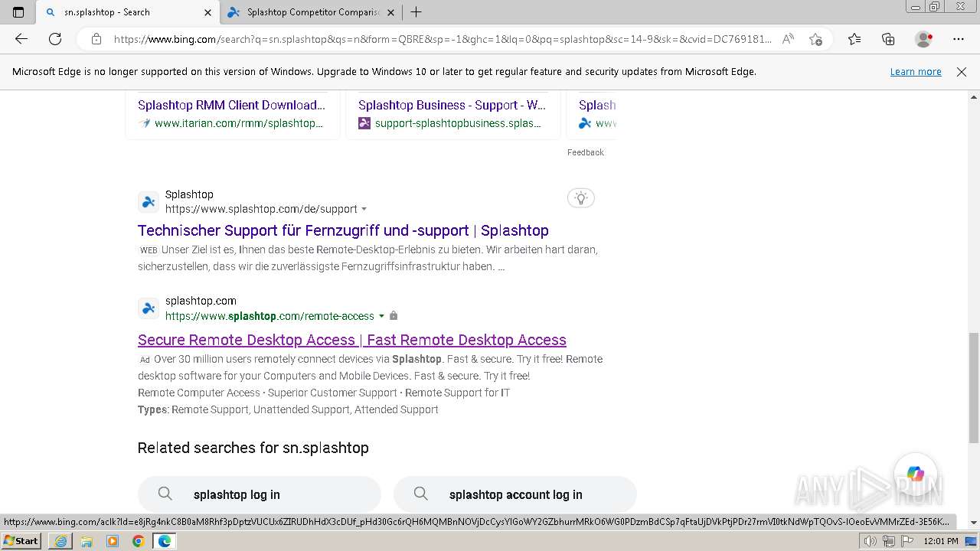Click the splashtop.com ad favicon
This screenshot has height=551, width=980.
click(x=149, y=308)
